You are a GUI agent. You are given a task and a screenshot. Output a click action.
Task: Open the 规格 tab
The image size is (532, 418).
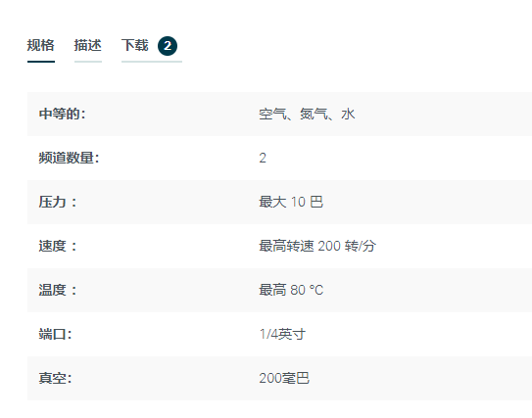(x=41, y=45)
